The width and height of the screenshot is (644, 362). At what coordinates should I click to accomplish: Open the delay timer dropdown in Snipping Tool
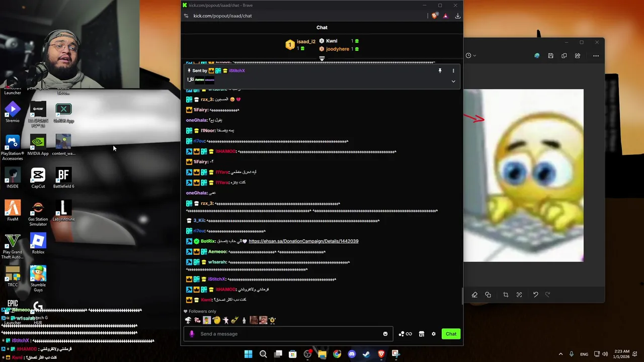click(x=471, y=56)
